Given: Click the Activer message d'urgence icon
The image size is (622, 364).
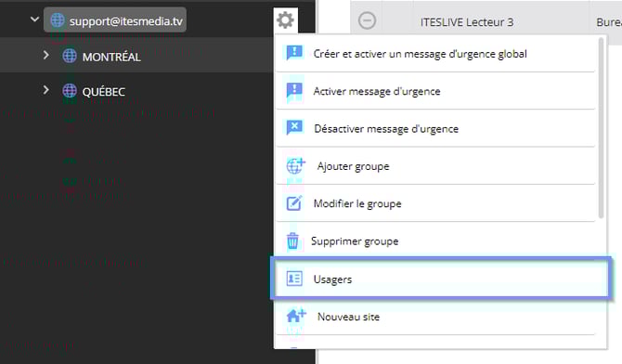Looking at the screenshot, I should [x=294, y=90].
